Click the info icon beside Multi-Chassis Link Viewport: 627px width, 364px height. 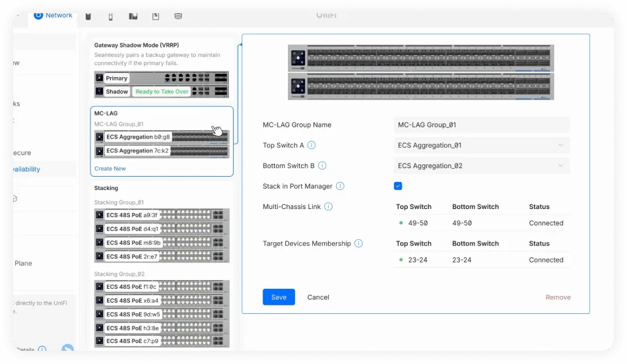tap(328, 206)
